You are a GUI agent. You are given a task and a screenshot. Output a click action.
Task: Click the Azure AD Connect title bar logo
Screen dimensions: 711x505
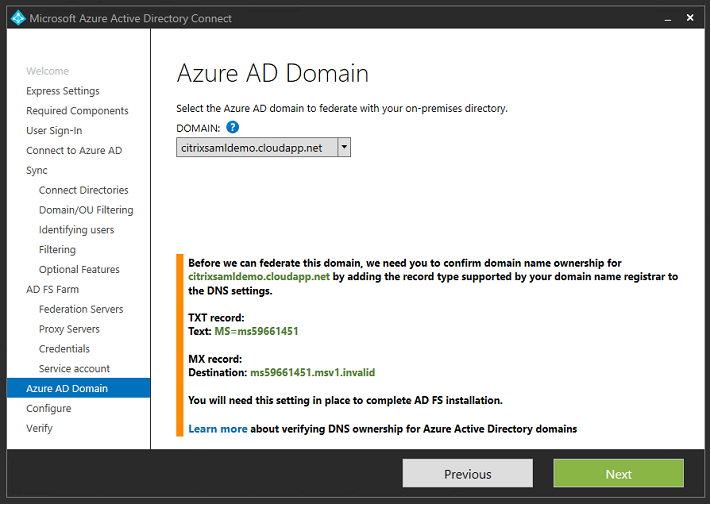17,17
